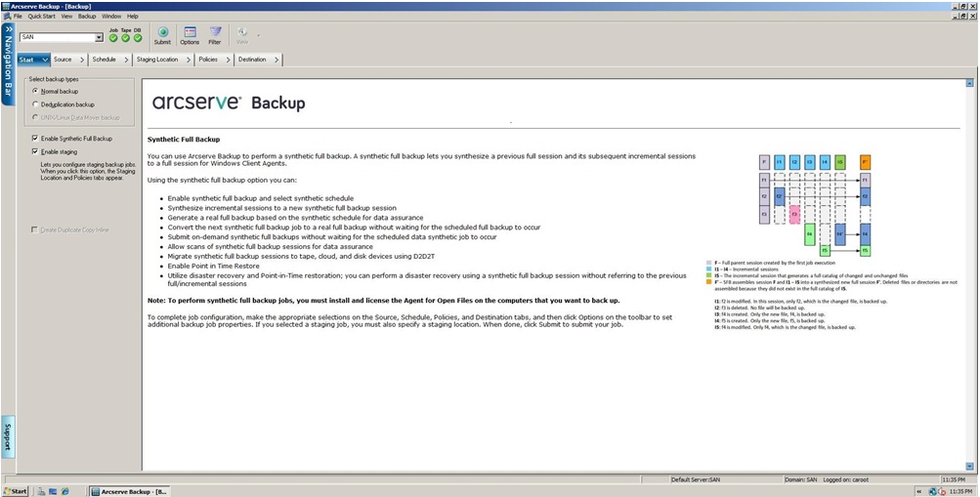Viewport: 980px width, 497px height.
Task: Open the Support side tab
Action: point(8,436)
